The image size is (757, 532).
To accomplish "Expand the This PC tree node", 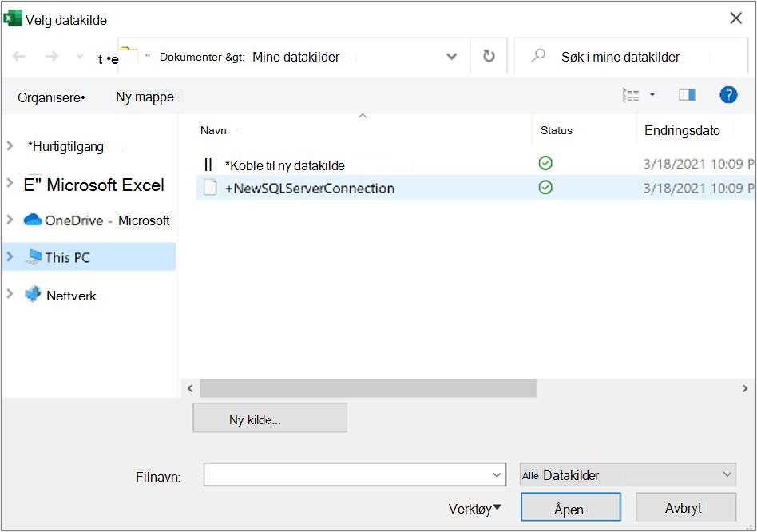I will coord(10,256).
